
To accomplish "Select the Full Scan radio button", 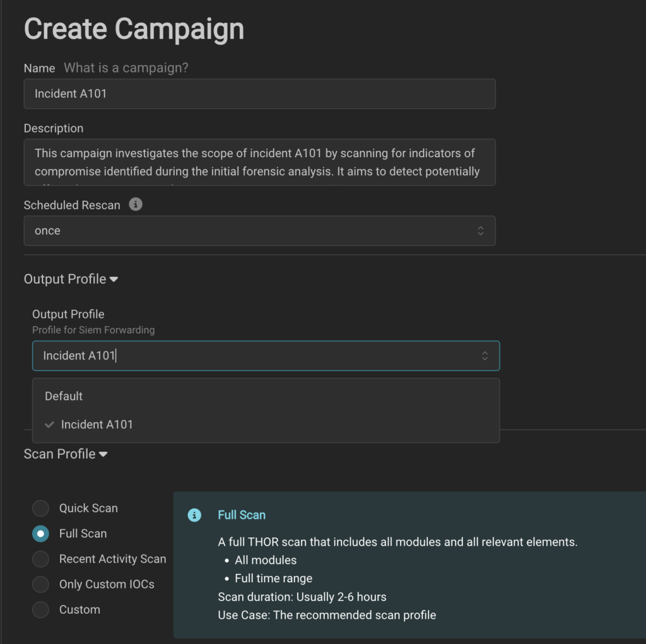I will pyautogui.click(x=41, y=534).
